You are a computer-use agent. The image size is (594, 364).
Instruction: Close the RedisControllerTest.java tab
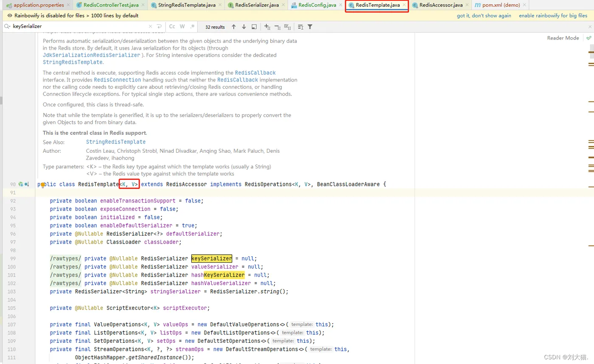(143, 5)
